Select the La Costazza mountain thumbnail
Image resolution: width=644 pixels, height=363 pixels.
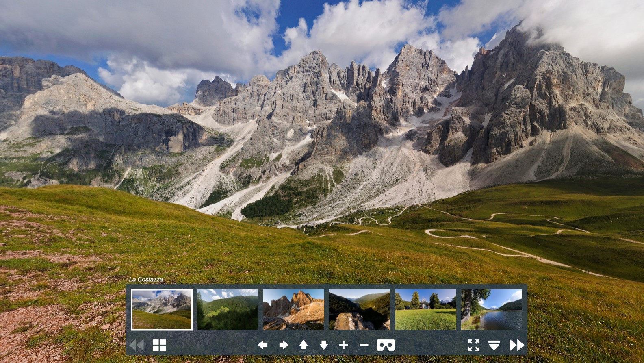point(162,310)
